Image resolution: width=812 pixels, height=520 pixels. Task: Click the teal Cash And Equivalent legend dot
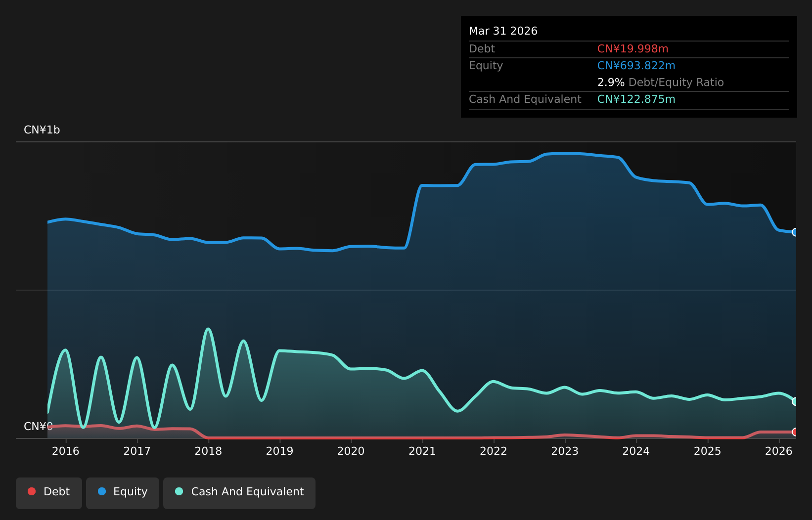pos(179,491)
